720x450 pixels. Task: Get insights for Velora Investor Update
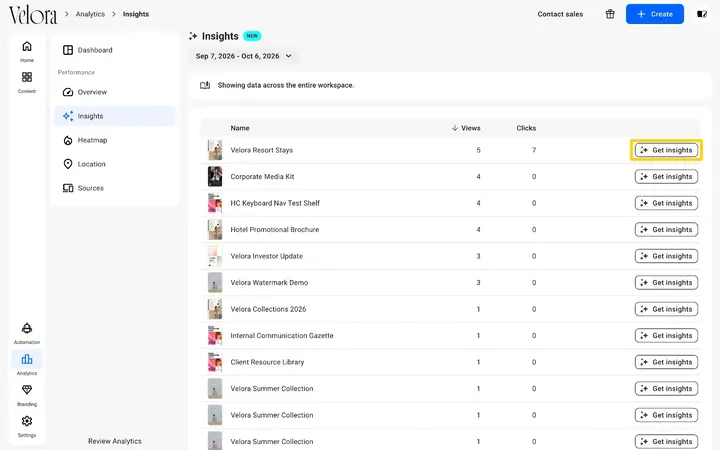coord(666,256)
